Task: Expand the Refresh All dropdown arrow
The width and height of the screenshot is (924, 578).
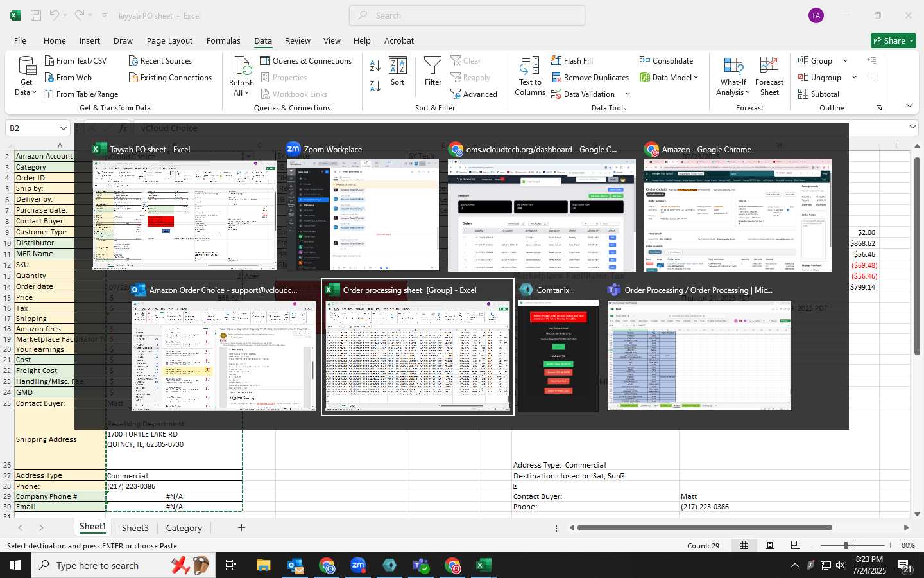Action: pyautogui.click(x=247, y=93)
